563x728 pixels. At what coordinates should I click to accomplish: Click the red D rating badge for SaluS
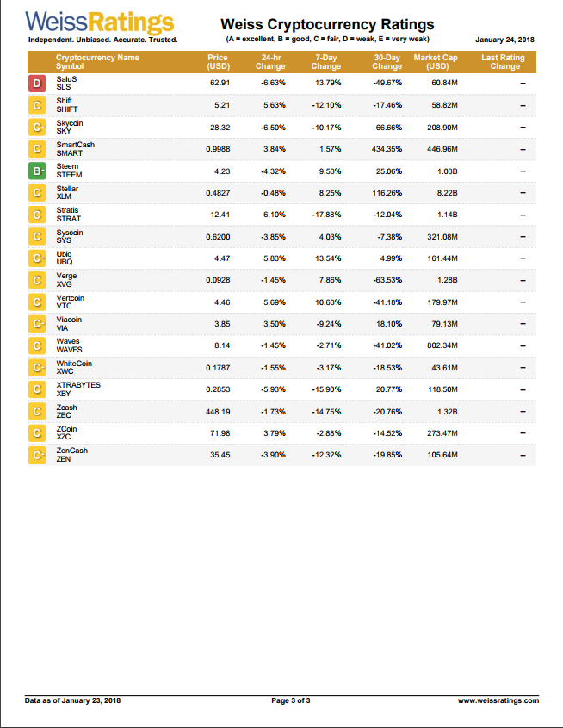click(37, 84)
